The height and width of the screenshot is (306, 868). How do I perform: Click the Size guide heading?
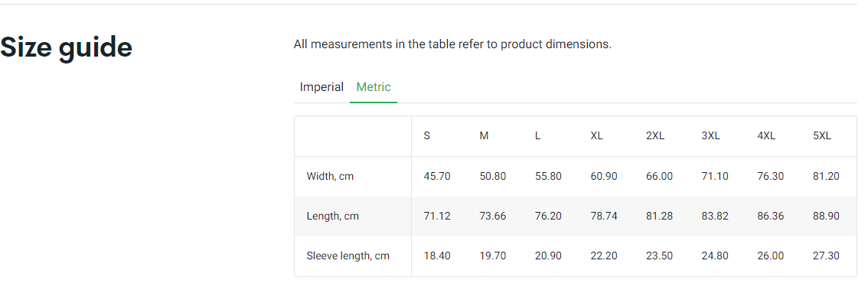(67, 47)
